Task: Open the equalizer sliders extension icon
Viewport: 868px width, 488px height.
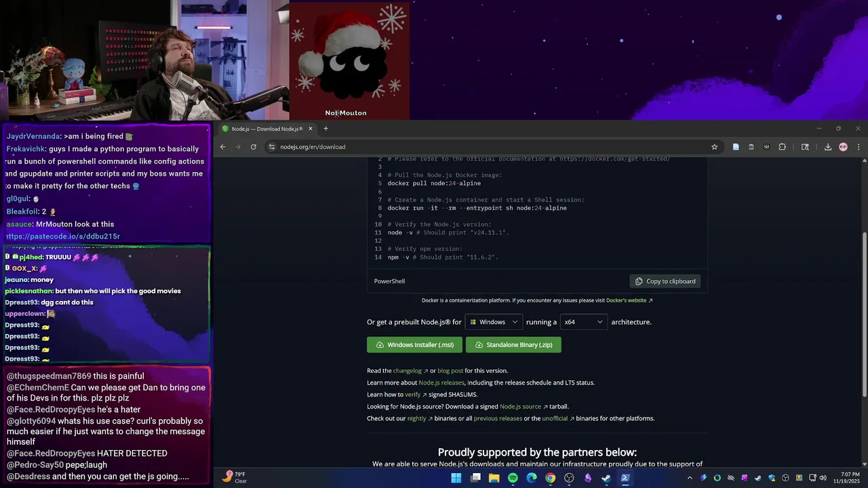Action: click(x=766, y=146)
